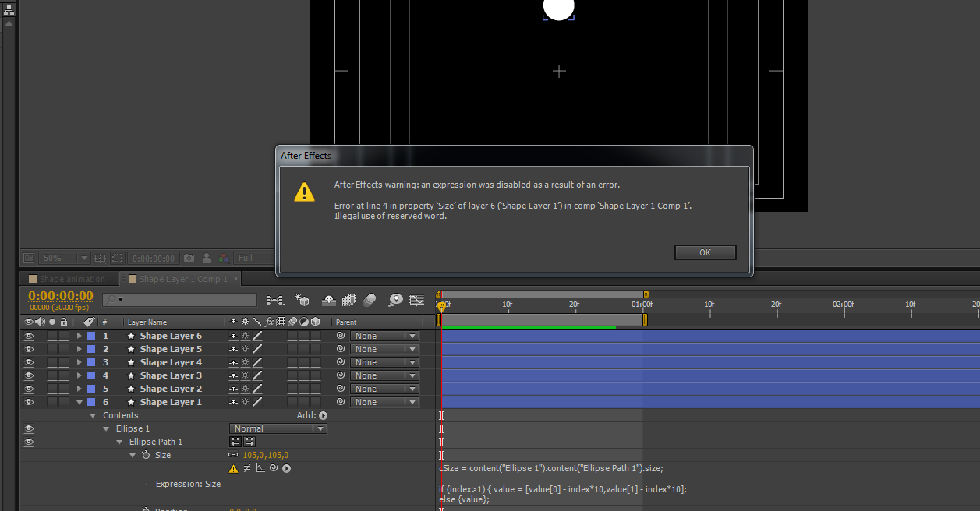This screenshot has height=511, width=980.
Task: Click Shape Layer 1 blue label color
Action: click(91, 403)
